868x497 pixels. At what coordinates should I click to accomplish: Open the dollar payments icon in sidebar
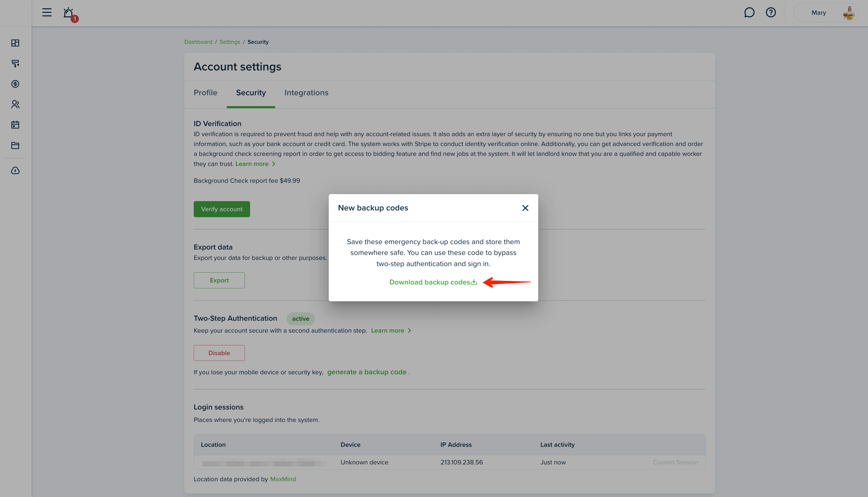(x=15, y=84)
